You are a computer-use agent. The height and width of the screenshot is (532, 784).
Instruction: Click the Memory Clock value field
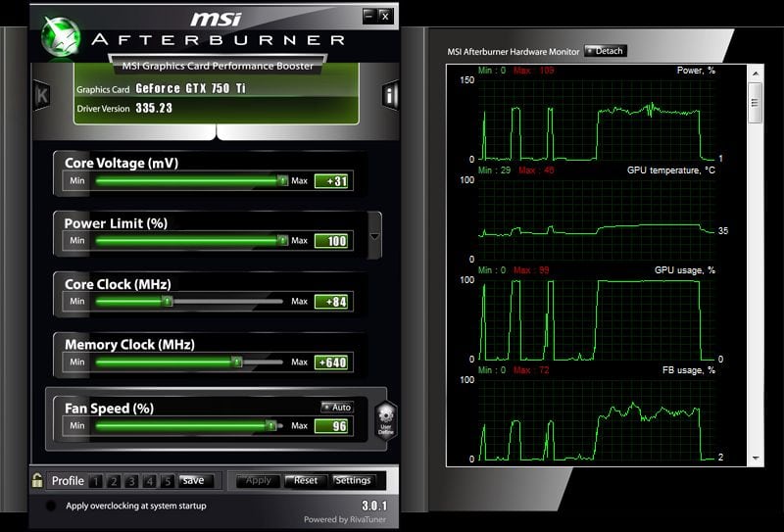pyautogui.click(x=332, y=363)
